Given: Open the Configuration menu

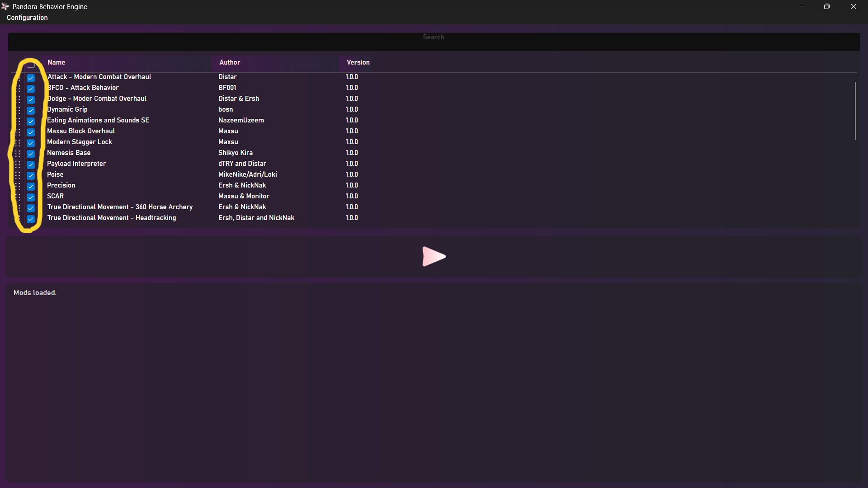Looking at the screenshot, I should tap(27, 18).
